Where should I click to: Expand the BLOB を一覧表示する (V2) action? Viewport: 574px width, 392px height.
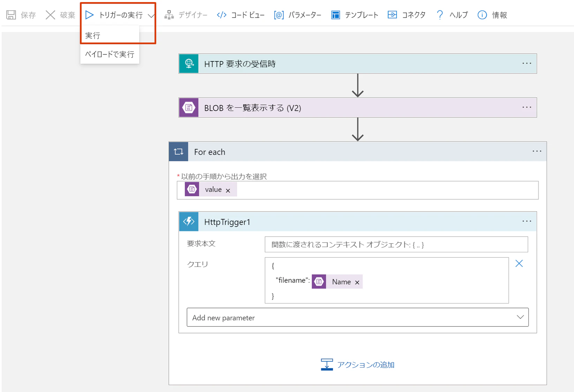[358, 108]
